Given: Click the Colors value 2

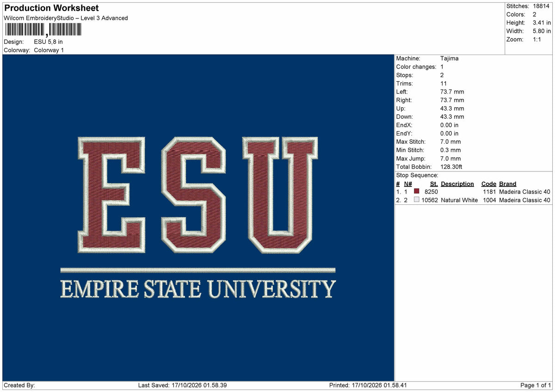Looking at the screenshot, I should 535,14.
